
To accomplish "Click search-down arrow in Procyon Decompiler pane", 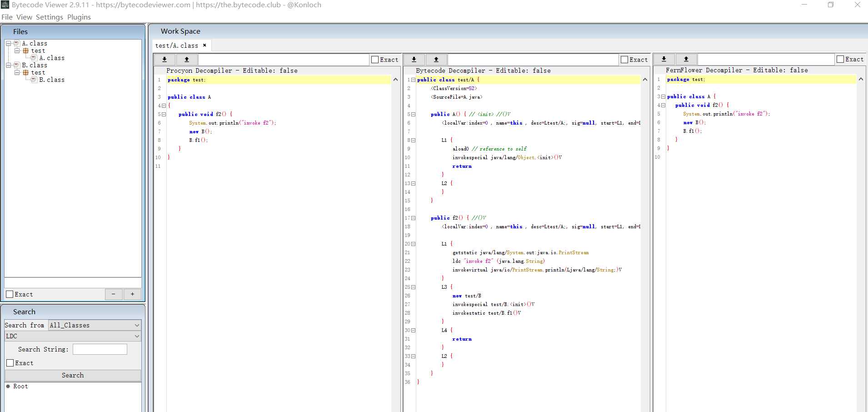I will (165, 60).
